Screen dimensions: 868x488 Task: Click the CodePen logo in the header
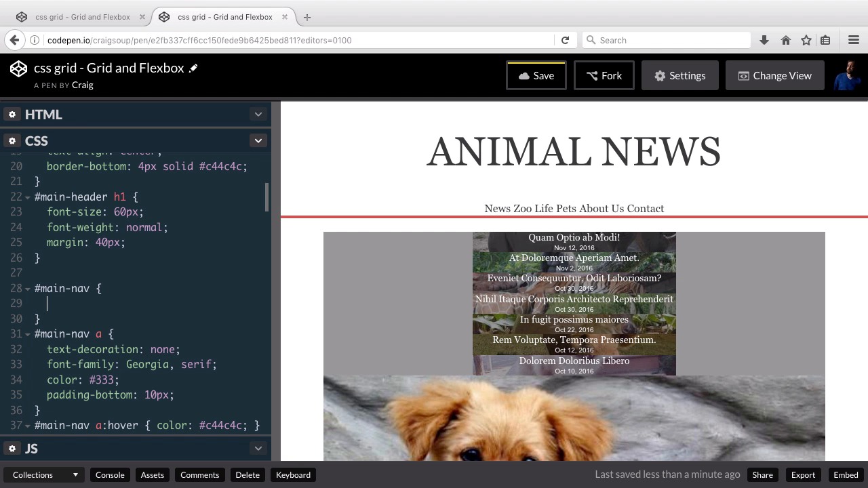(x=19, y=68)
